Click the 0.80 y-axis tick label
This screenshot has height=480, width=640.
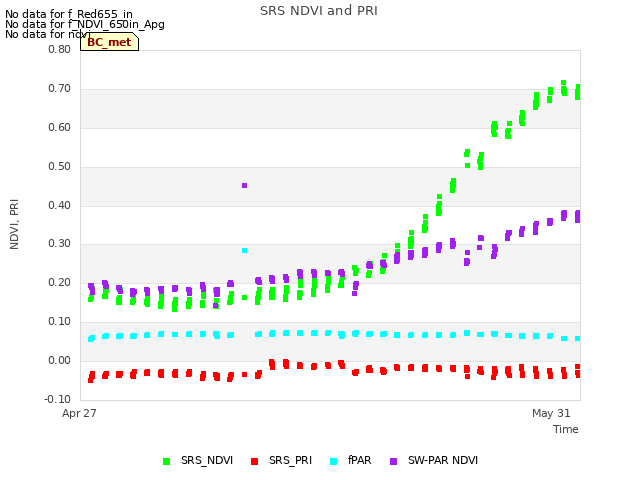(60, 49)
